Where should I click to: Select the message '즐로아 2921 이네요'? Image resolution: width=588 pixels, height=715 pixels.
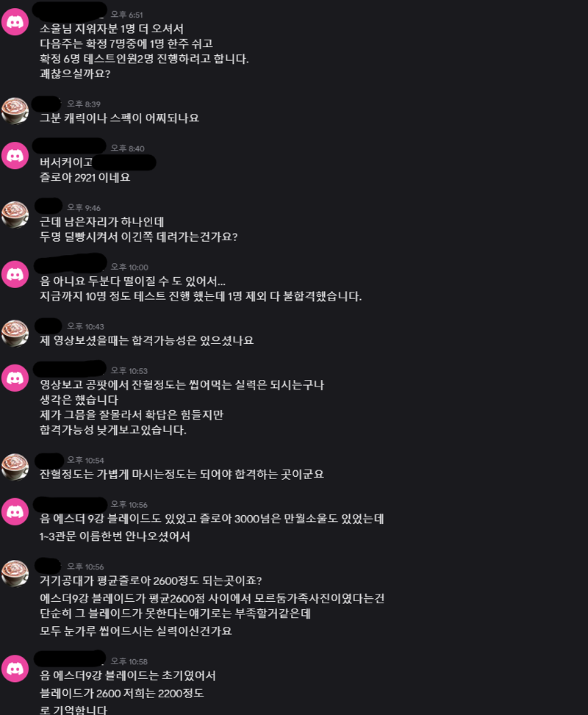tap(85, 177)
